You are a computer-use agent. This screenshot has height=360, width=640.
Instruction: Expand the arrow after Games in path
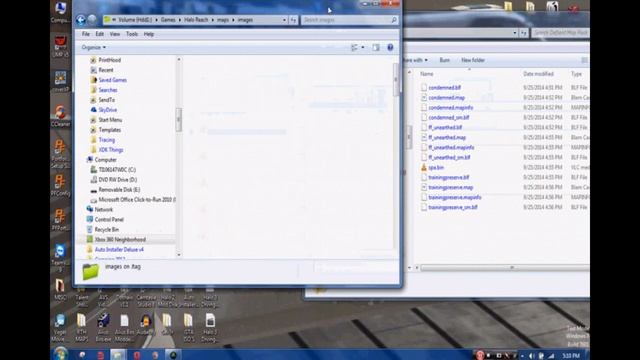[x=179, y=20]
